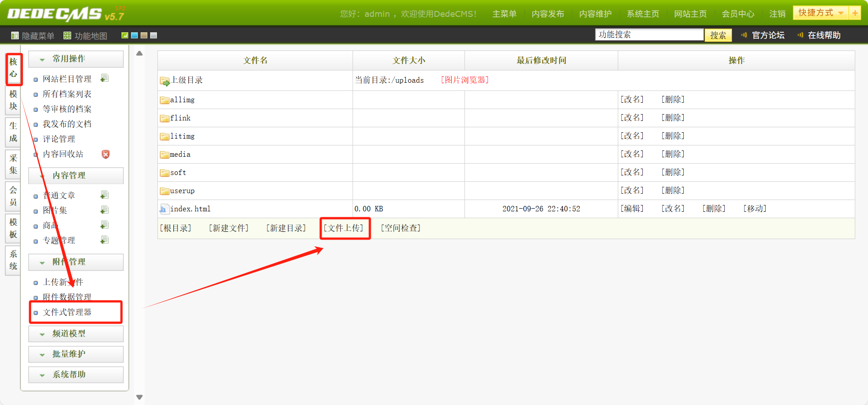Viewport: 868px width, 405px height.
Task: Focus the 功能搜索 input field
Action: pos(649,35)
